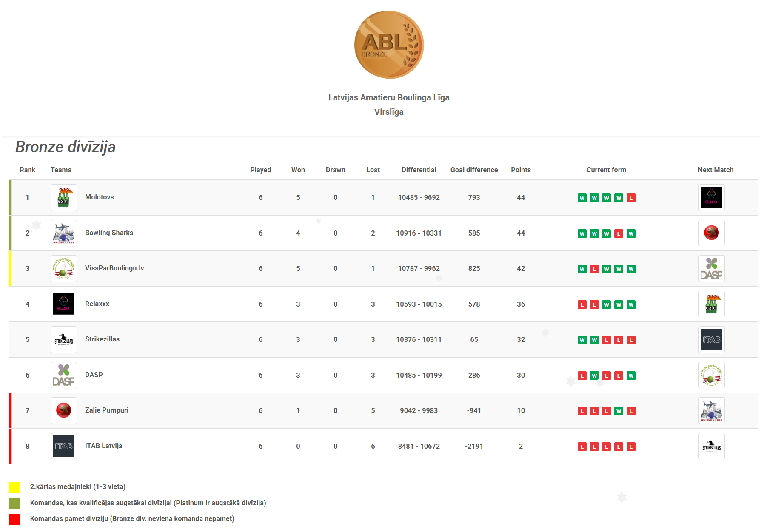Click Zaļie Pumpuri red ball logo in Teams column
764x532 pixels.
[64, 410]
